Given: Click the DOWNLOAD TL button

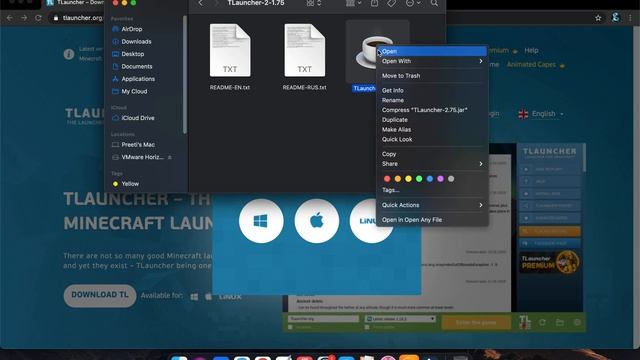Looking at the screenshot, I should coord(100,295).
